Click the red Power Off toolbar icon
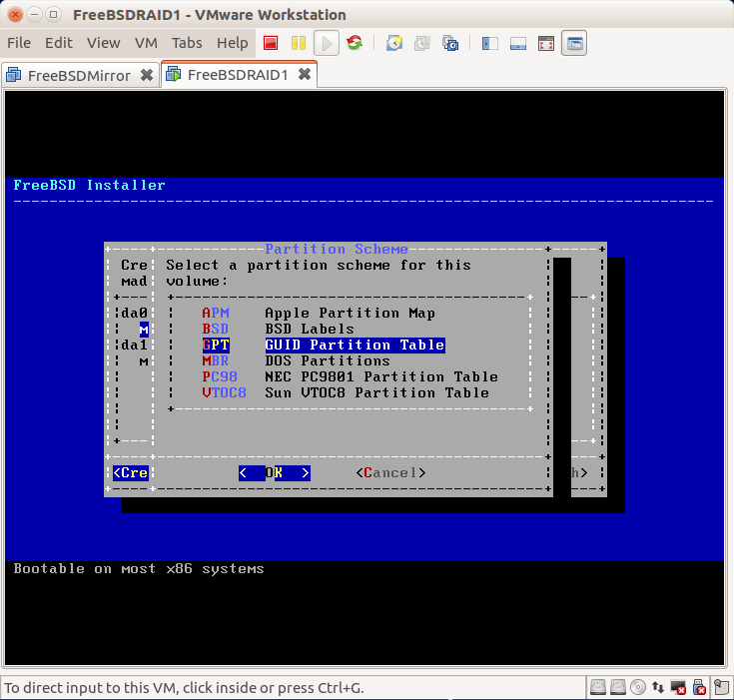734x700 pixels. (271, 43)
